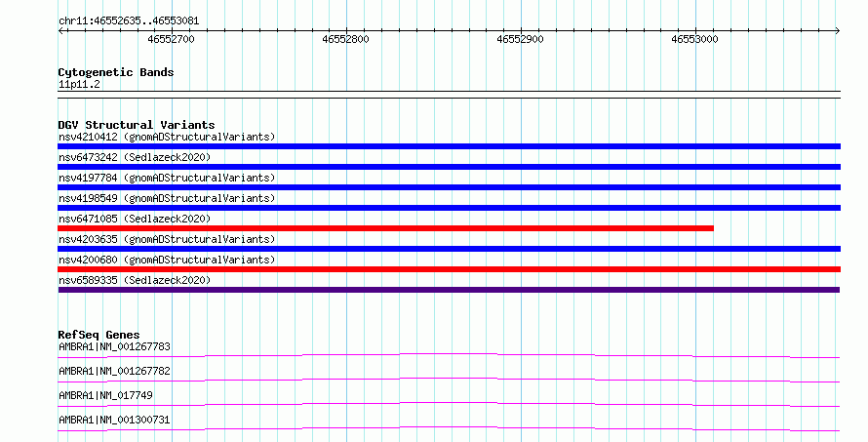Click the 11p11.2 band label
The image size is (868, 442).
click(79, 84)
